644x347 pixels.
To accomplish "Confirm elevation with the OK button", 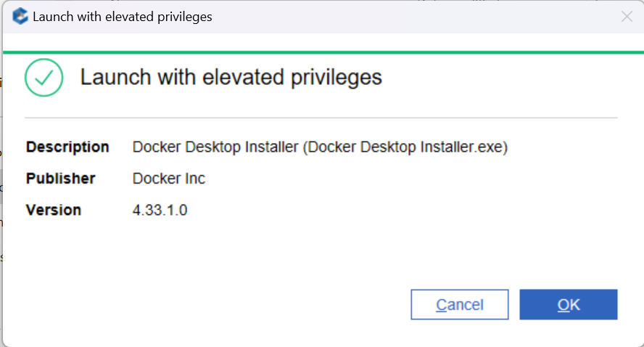I will pos(569,305).
